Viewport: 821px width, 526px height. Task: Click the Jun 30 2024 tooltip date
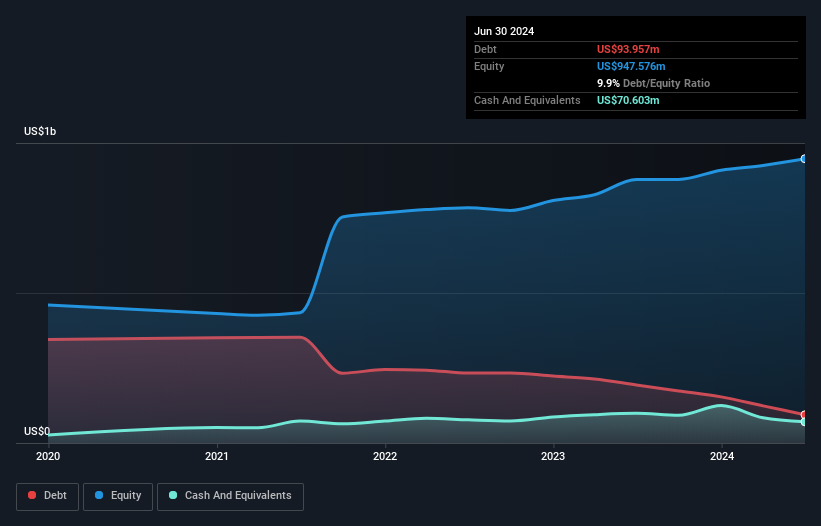[x=504, y=31]
